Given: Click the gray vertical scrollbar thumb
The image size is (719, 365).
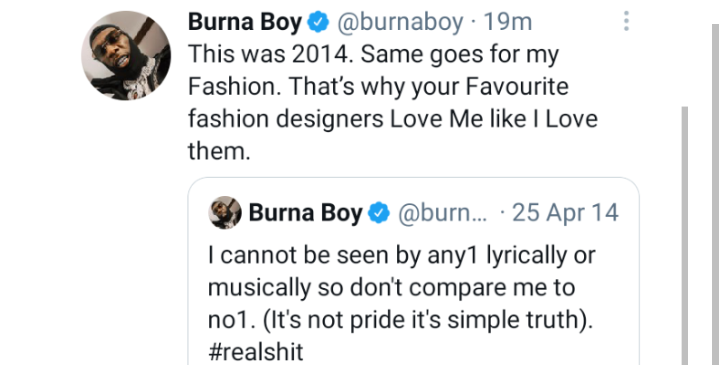Looking at the screenshot, I should coord(685,236).
